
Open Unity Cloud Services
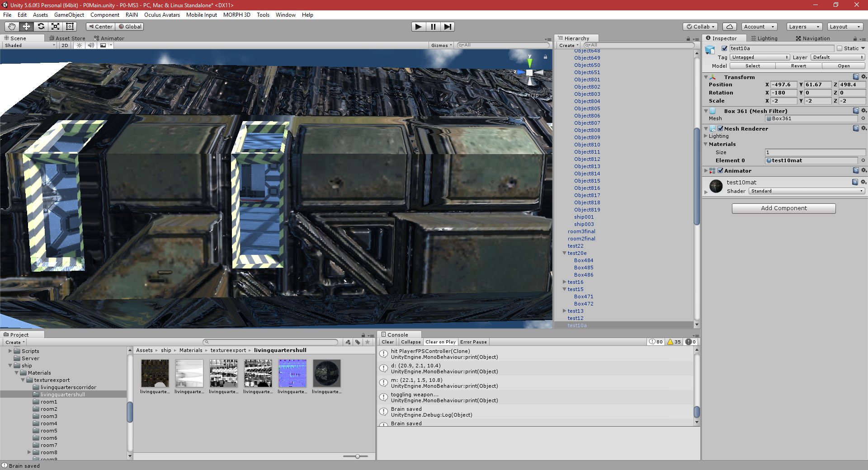(x=729, y=27)
